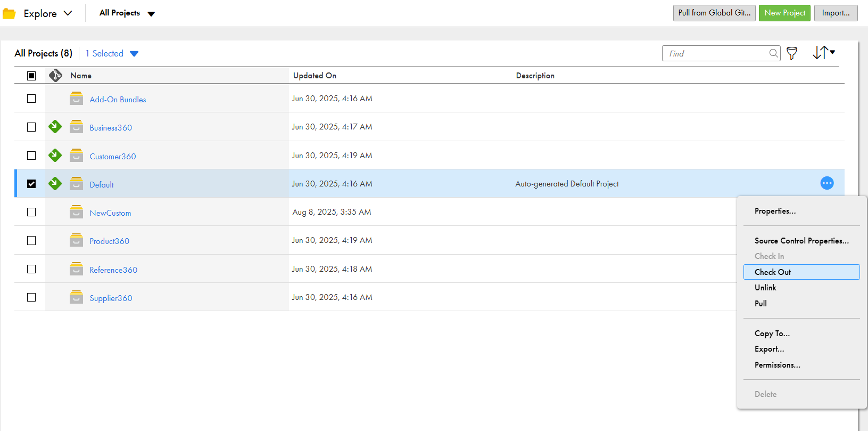Click the 'All Projects (8)' heading
The width and height of the screenshot is (868, 431).
[x=44, y=53]
